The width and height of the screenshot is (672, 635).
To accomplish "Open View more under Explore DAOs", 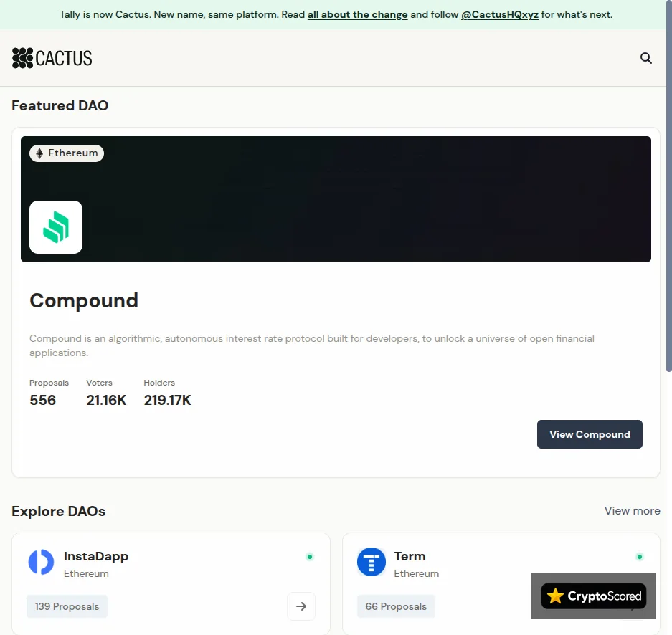I will 632,511.
